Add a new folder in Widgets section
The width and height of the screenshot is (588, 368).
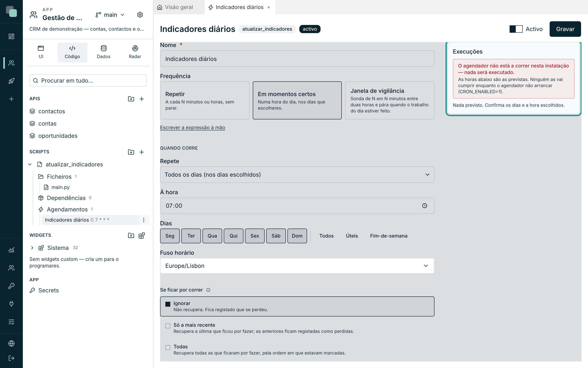131,235
